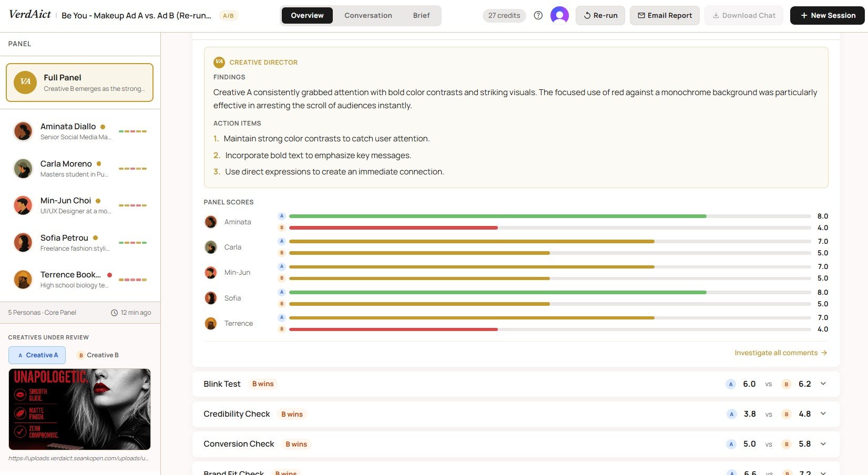
Task: Click the B wins tag on Credibility Check
Action: 292,414
